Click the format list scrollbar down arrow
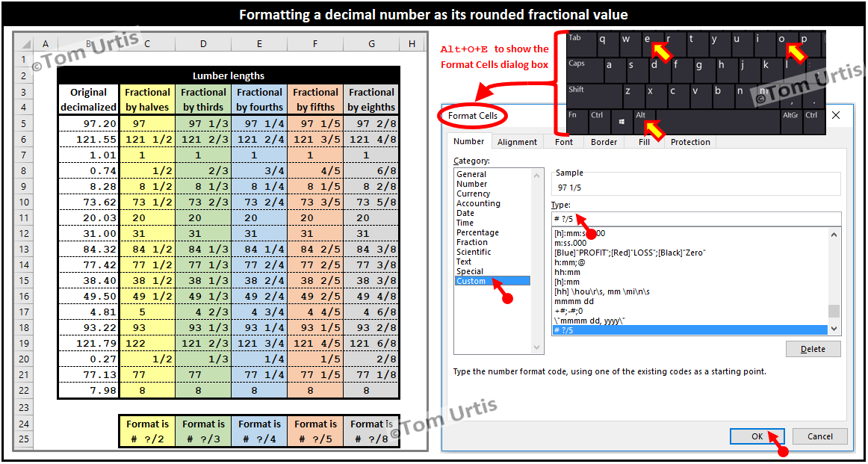 (x=834, y=330)
